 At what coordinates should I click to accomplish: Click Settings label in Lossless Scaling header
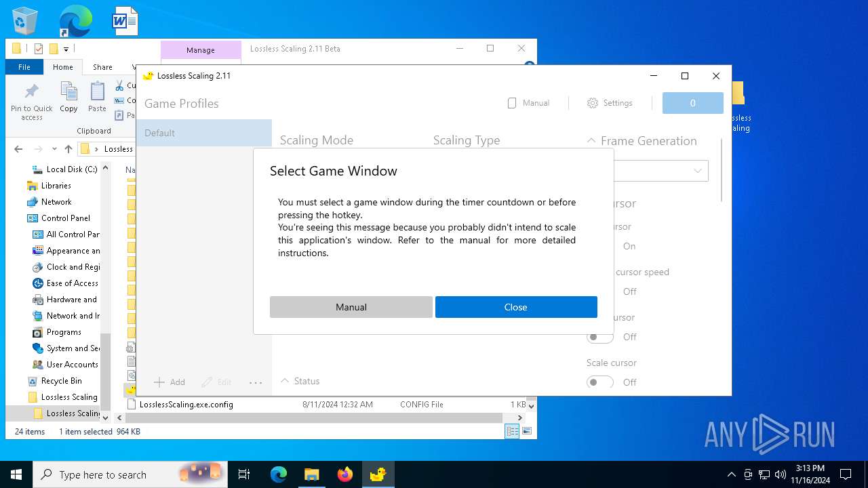[x=618, y=103]
